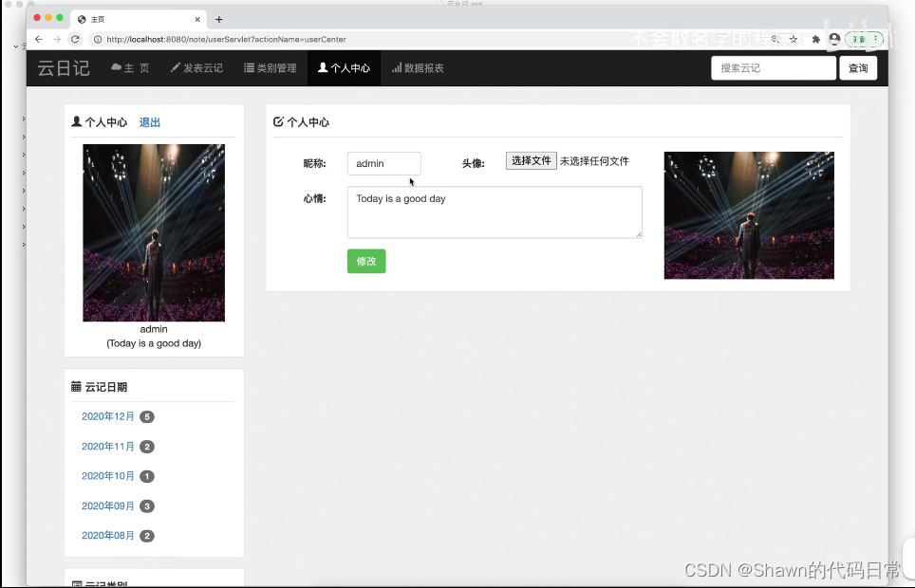Click the edit icon beside 个人中心 form title
The width and height of the screenshot is (915, 588).
click(277, 121)
